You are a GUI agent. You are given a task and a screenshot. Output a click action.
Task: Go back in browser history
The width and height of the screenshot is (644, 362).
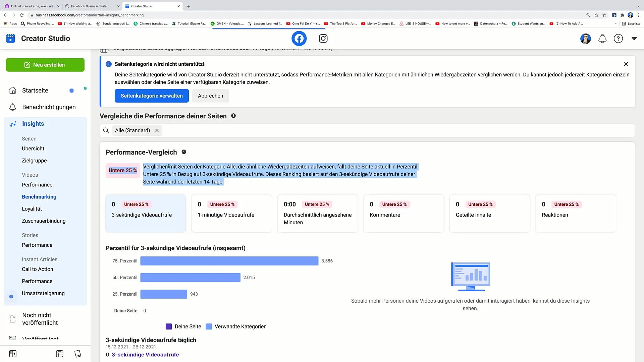[x=5, y=15]
